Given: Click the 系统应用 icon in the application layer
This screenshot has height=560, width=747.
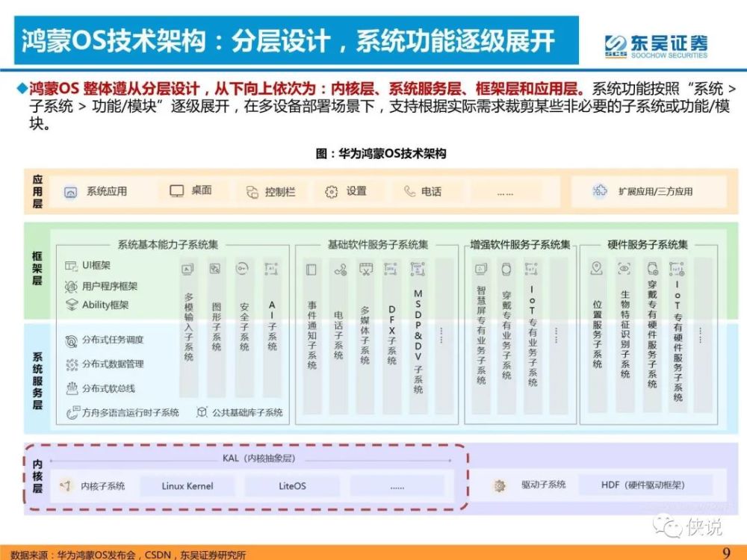Looking at the screenshot, I should tap(70, 192).
